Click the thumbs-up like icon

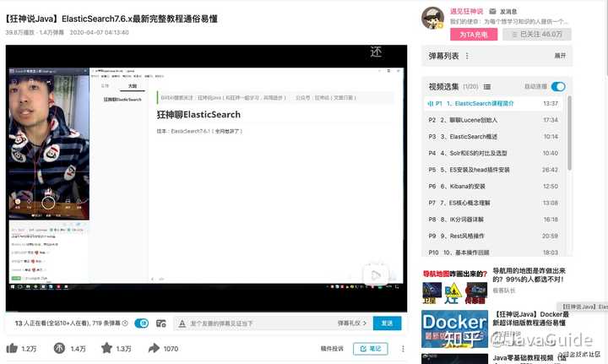pyautogui.click(x=12, y=348)
